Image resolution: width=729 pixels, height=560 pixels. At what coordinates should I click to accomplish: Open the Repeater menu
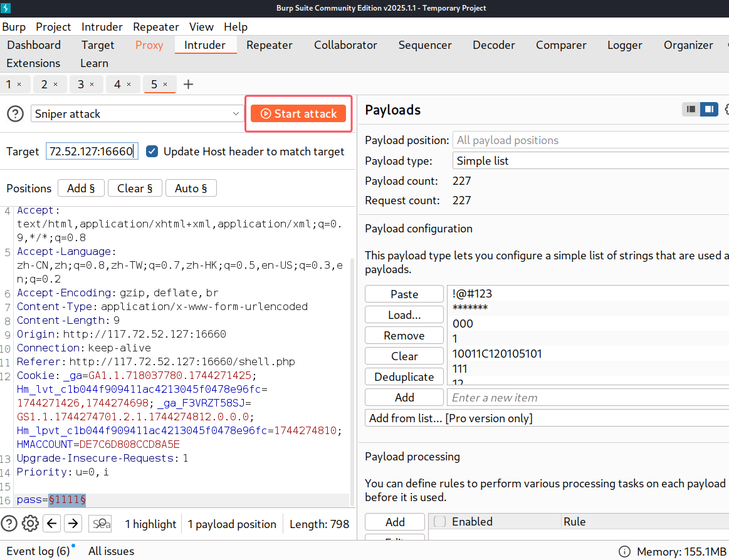pyautogui.click(x=155, y=27)
